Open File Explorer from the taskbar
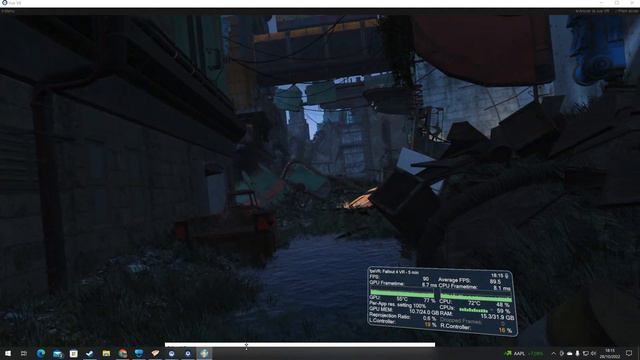 tap(106, 353)
